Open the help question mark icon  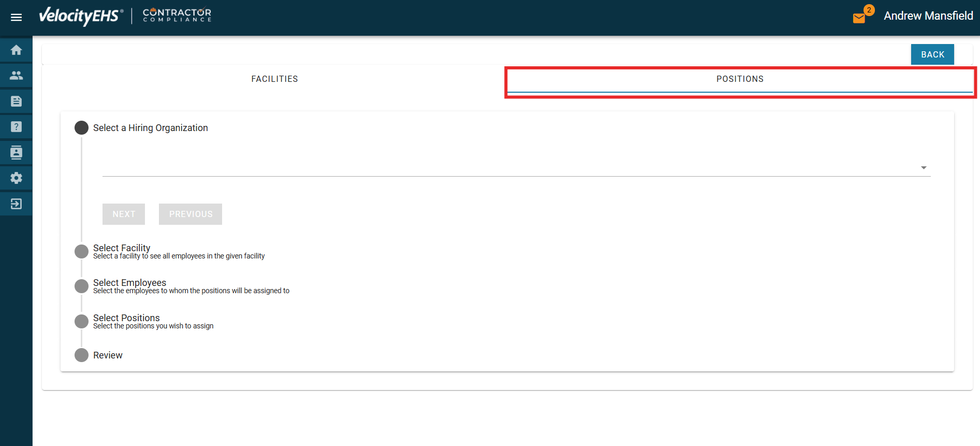[16, 127]
